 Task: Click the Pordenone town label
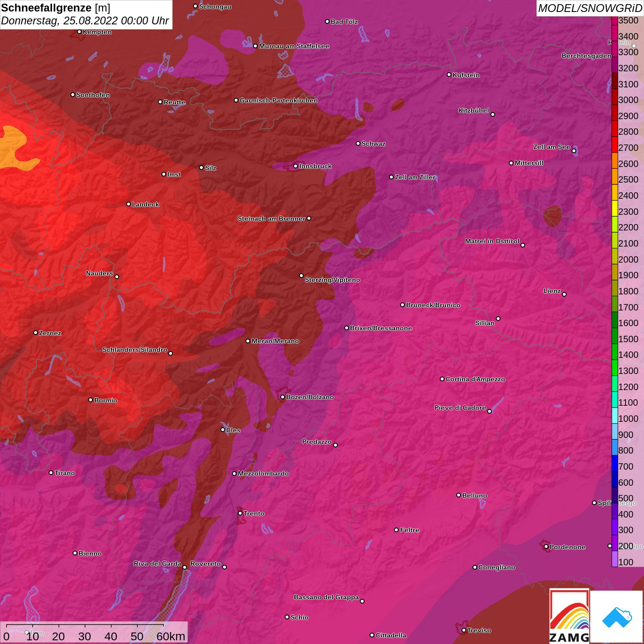pos(568,547)
